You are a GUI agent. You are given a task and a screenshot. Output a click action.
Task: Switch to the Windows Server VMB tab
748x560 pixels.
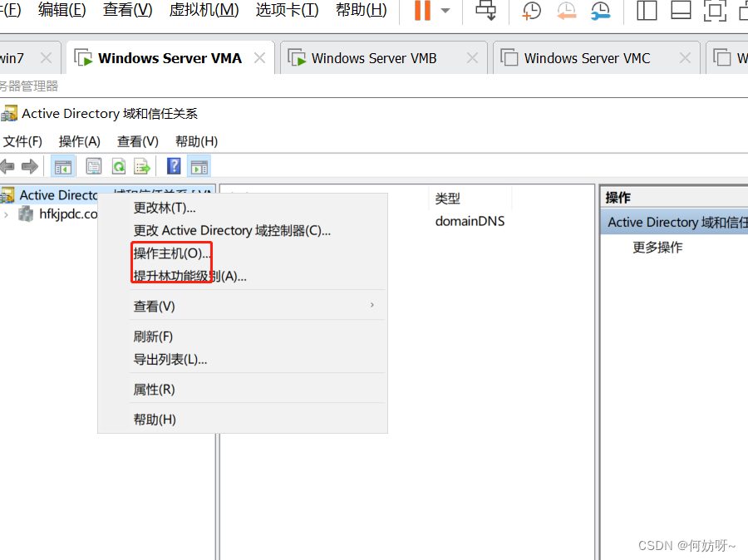point(373,58)
